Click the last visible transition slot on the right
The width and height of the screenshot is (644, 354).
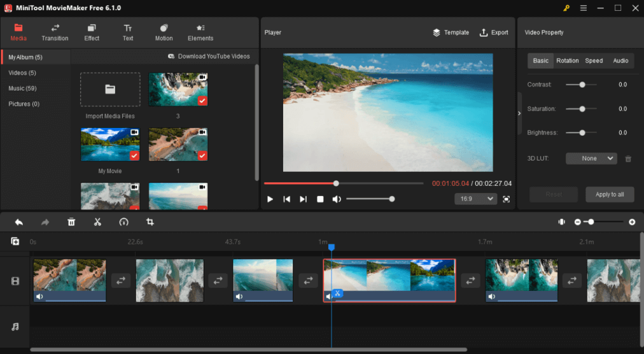tap(572, 281)
